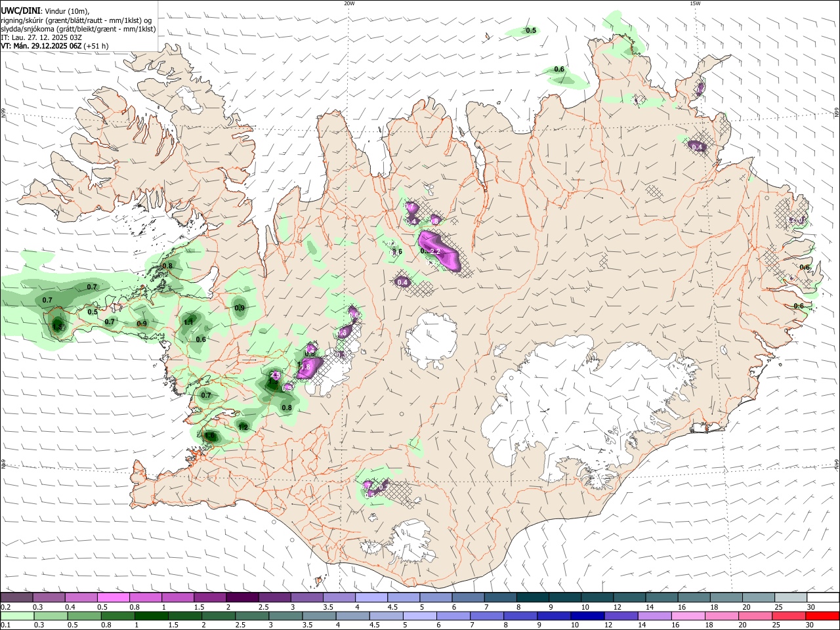Click the 15W longitude label at top

pyautogui.click(x=695, y=3)
